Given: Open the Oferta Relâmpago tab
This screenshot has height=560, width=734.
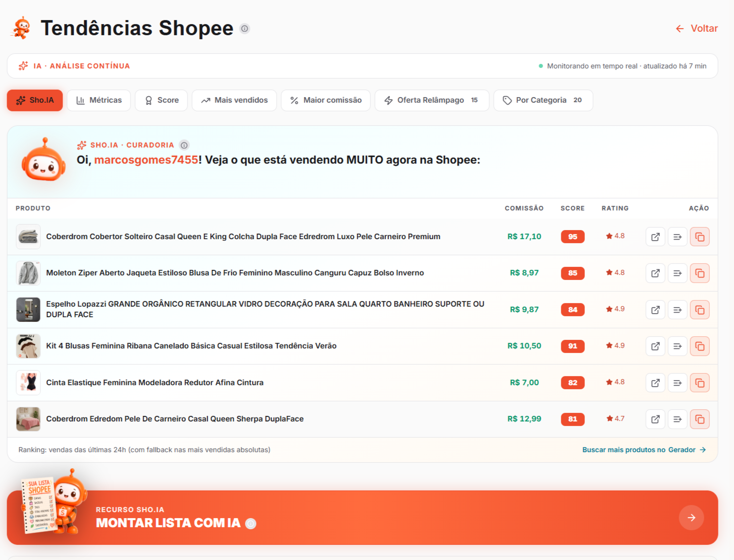Looking at the screenshot, I should (x=432, y=100).
